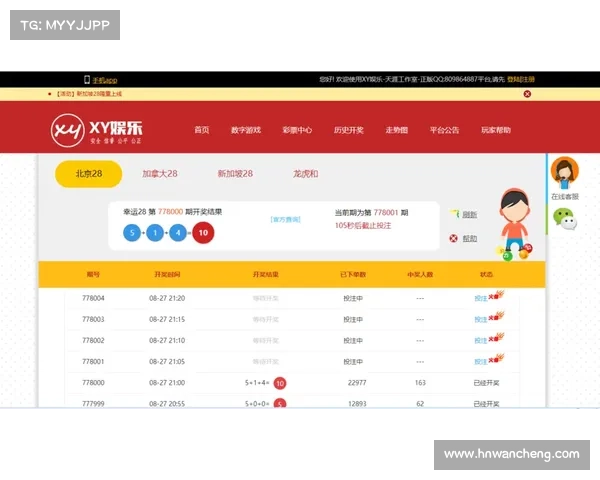
Task: Click the red ball 10 in row 778000
Action: pos(280,383)
